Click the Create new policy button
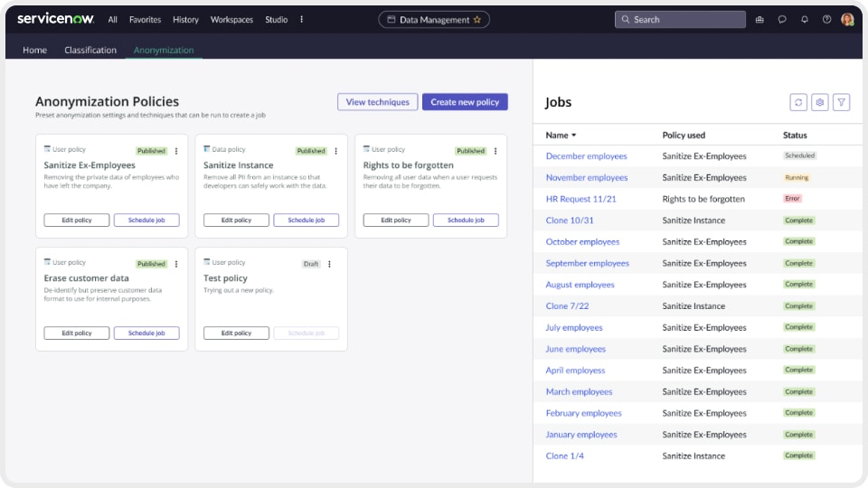Viewport: 868px width, 488px height. [465, 102]
